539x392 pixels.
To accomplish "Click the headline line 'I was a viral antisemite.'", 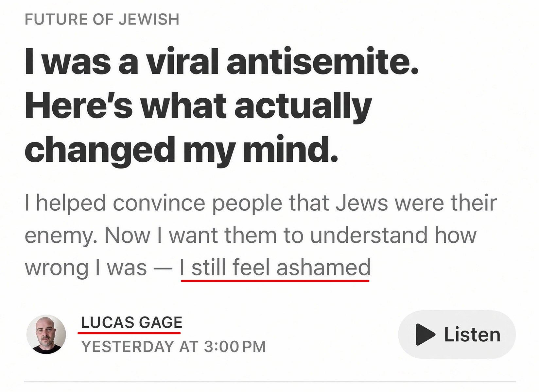I will 222,62.
